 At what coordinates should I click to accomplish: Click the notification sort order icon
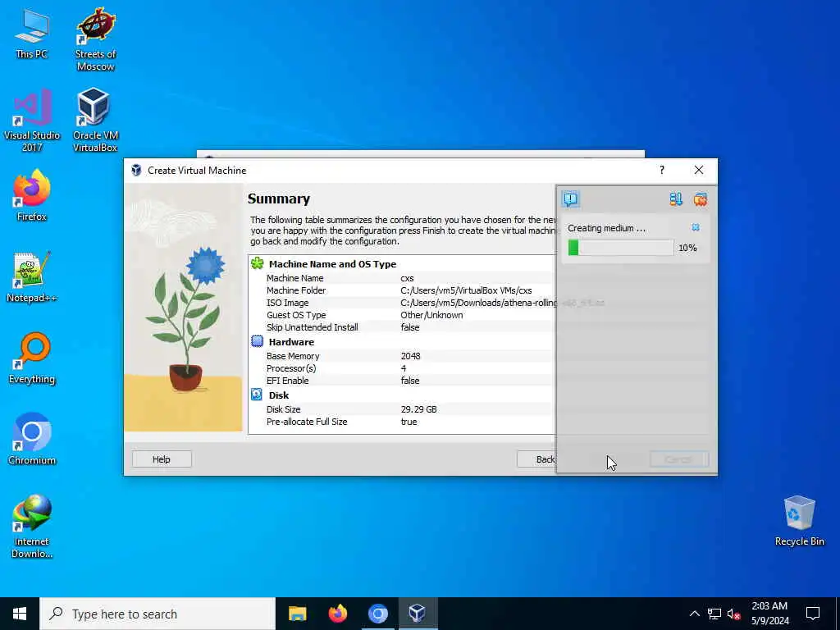[x=676, y=199]
